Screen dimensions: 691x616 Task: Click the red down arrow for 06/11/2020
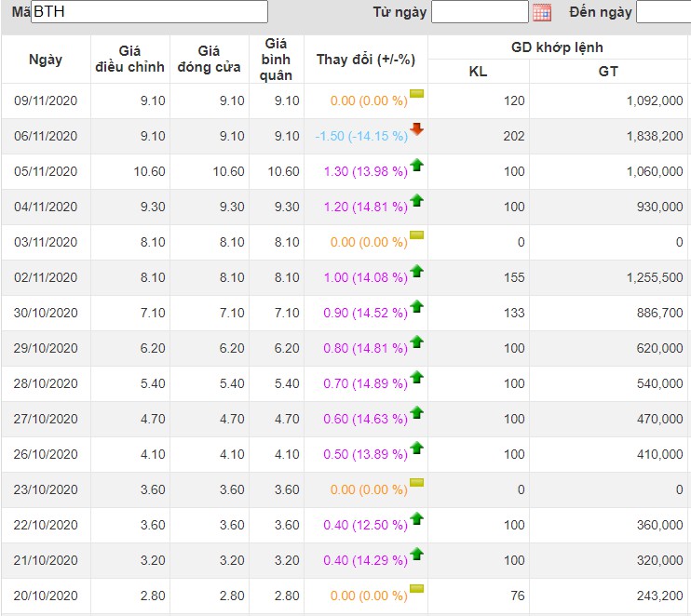point(417,130)
